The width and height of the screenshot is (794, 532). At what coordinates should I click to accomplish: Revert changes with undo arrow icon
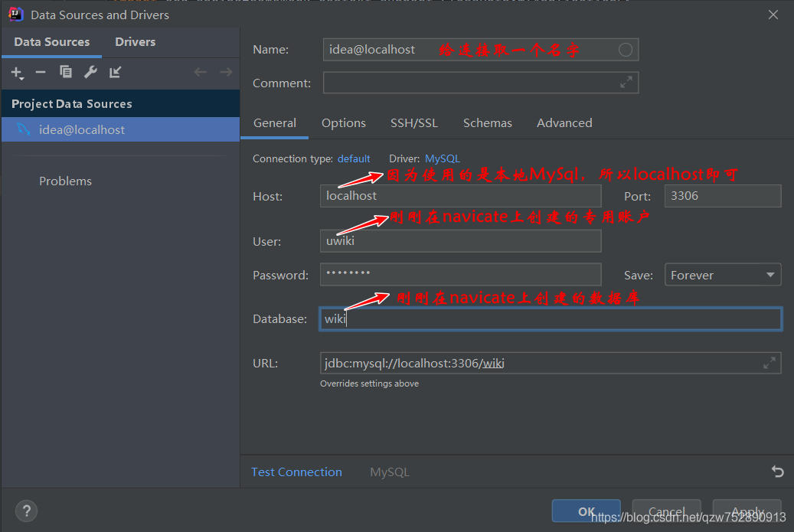[x=777, y=472]
